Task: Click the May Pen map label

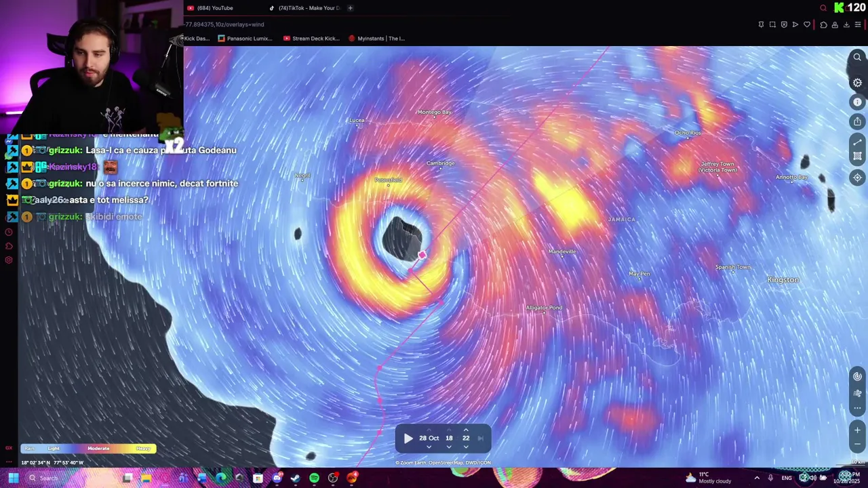Action: (639, 274)
